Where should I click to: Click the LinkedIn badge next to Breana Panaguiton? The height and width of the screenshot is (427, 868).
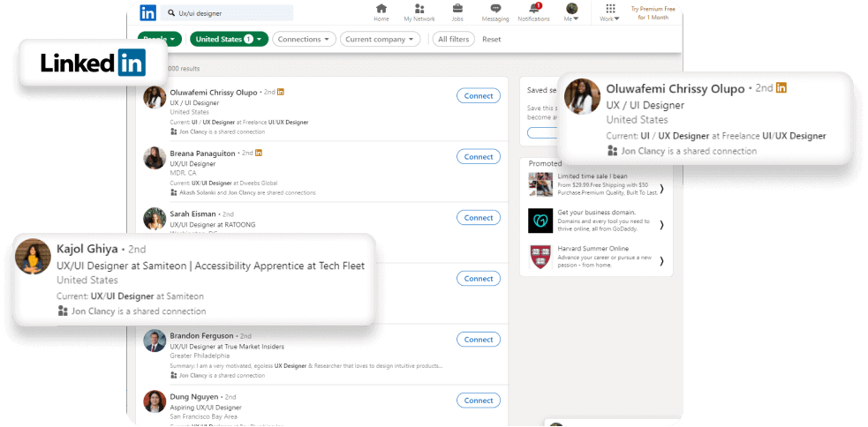(x=259, y=153)
